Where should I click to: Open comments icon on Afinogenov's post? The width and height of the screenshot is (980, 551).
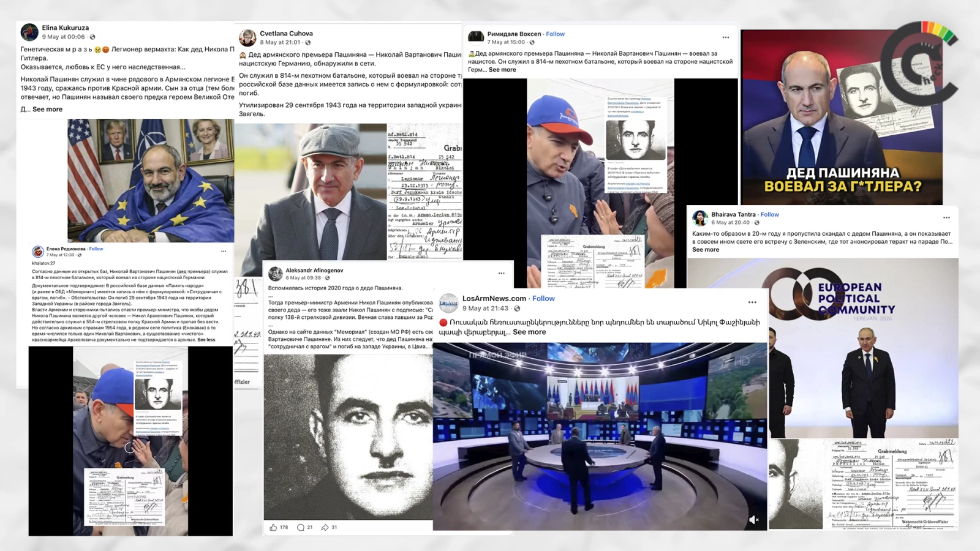pos(300,527)
